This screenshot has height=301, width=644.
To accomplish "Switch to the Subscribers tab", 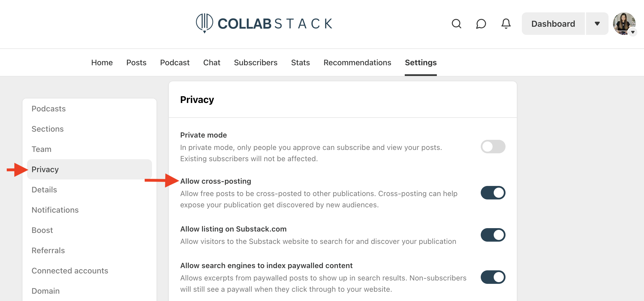I will 256,62.
